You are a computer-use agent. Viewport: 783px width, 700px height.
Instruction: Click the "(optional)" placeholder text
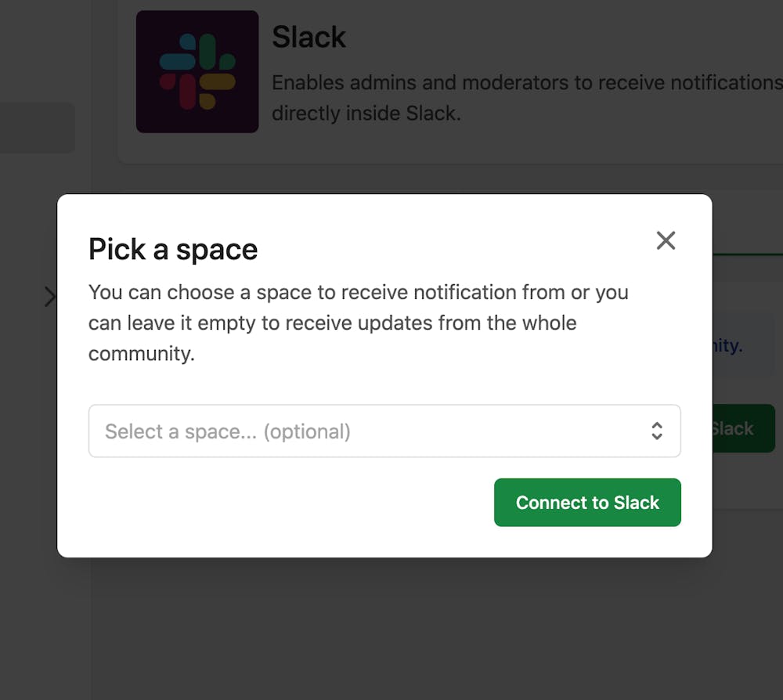307,431
